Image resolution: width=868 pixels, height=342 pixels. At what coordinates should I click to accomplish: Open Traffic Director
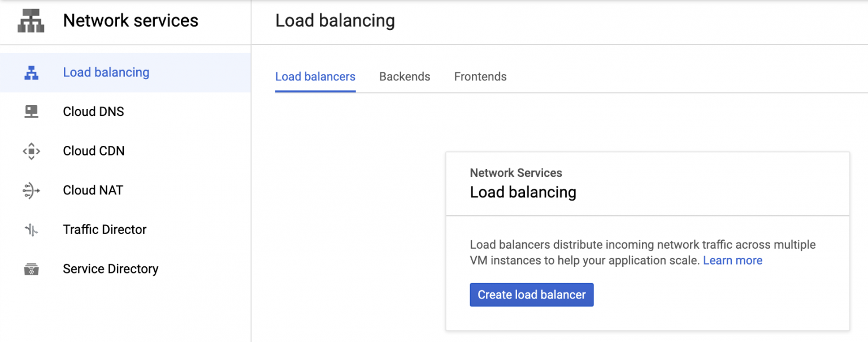tap(105, 230)
